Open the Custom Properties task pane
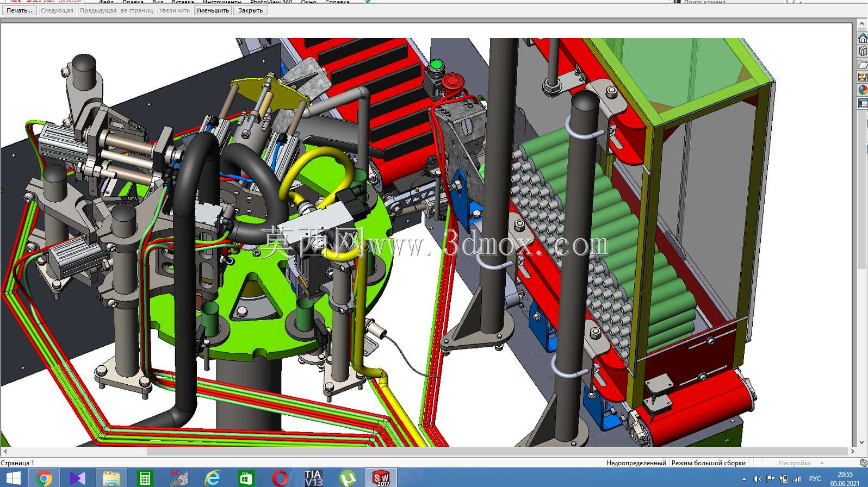 [x=863, y=103]
